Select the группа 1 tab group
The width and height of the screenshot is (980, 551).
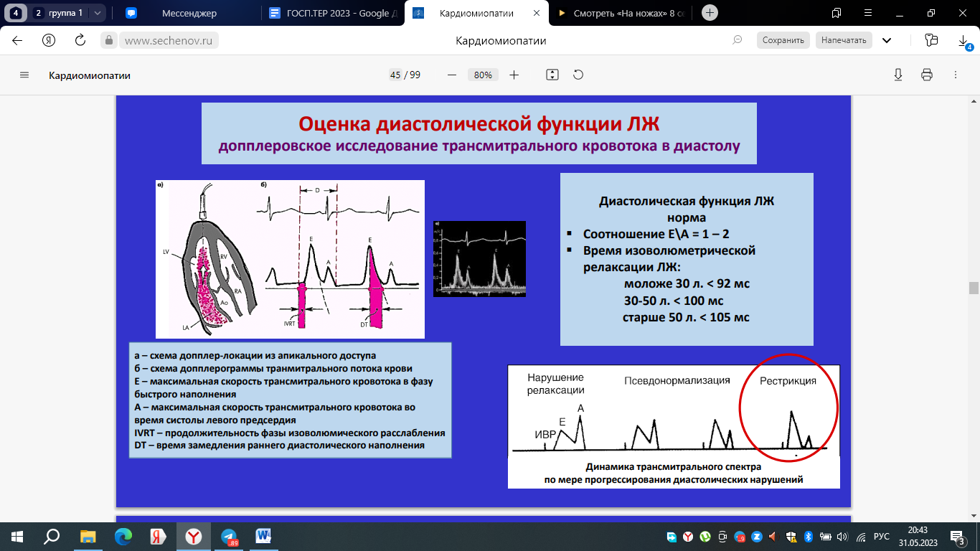[x=59, y=12]
